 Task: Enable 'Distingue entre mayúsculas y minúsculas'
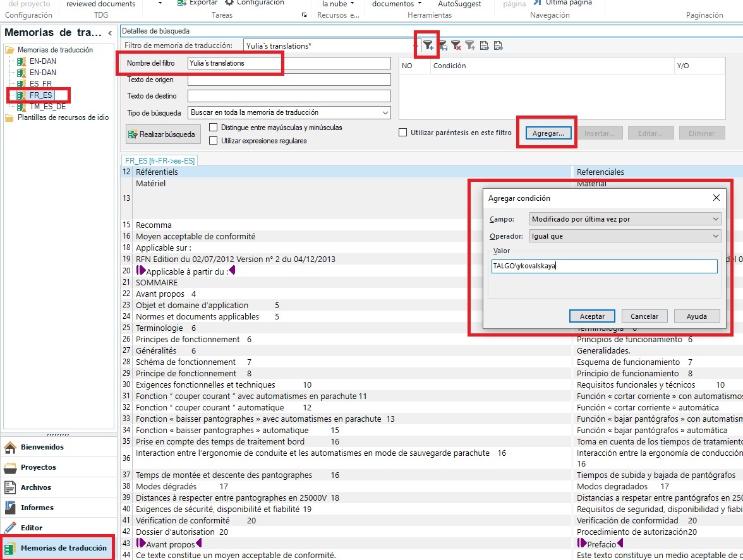tap(212, 127)
